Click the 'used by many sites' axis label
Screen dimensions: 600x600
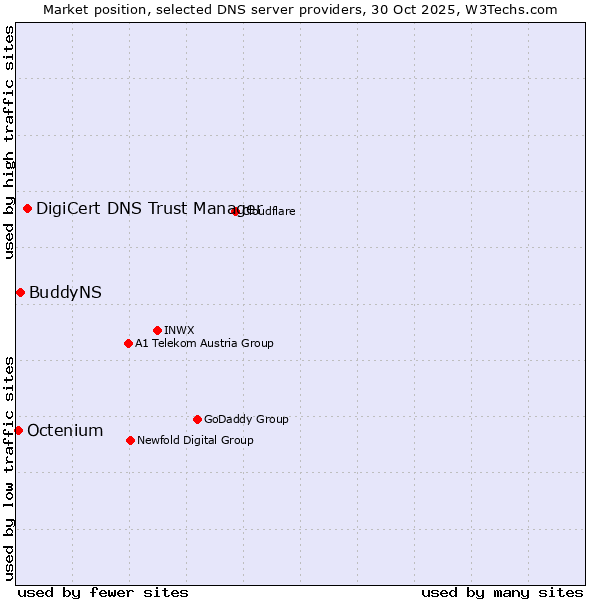coord(502,592)
